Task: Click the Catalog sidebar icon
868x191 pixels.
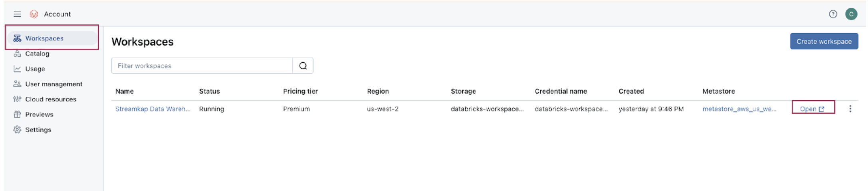Action: (x=17, y=54)
